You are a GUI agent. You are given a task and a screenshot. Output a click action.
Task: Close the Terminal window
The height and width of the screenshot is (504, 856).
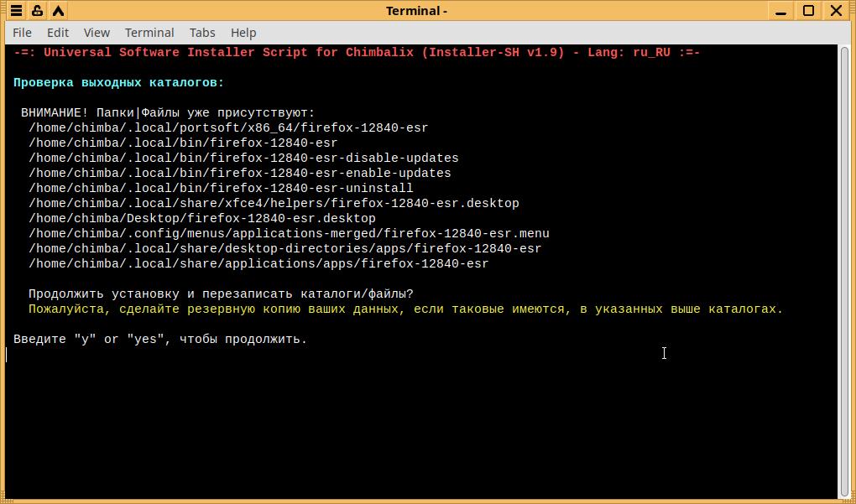pos(836,10)
